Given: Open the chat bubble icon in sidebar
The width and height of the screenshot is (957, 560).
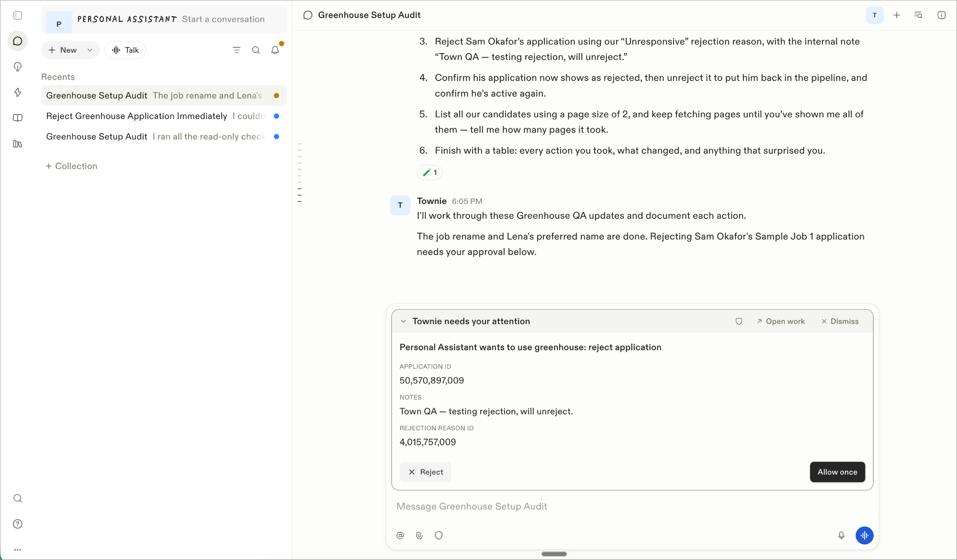Looking at the screenshot, I should [18, 41].
